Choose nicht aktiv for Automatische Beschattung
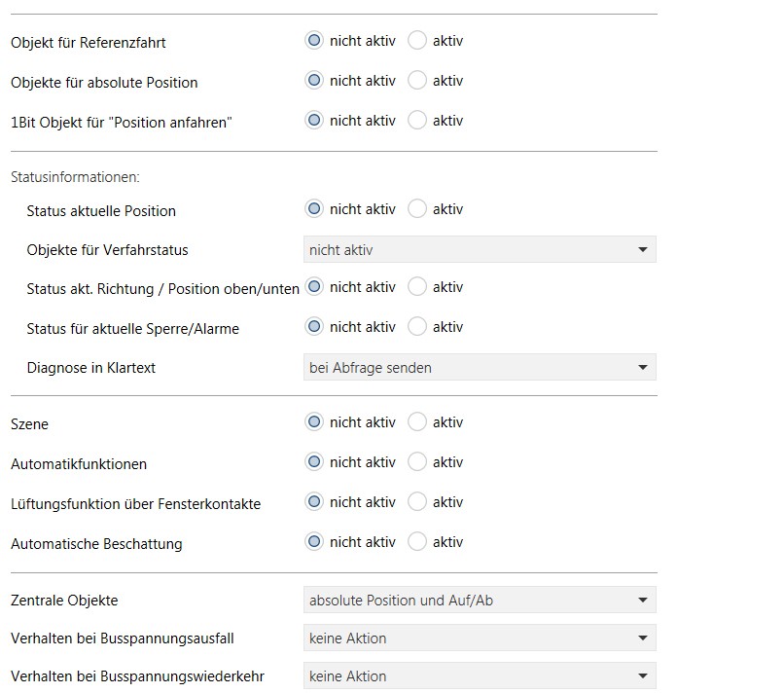 pyautogui.click(x=314, y=542)
